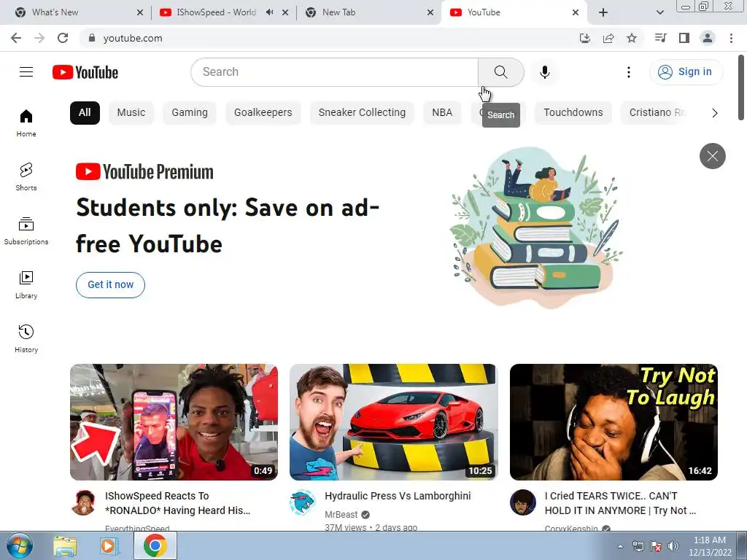
Task: Open a new tab with the plus button
Action: [x=603, y=12]
